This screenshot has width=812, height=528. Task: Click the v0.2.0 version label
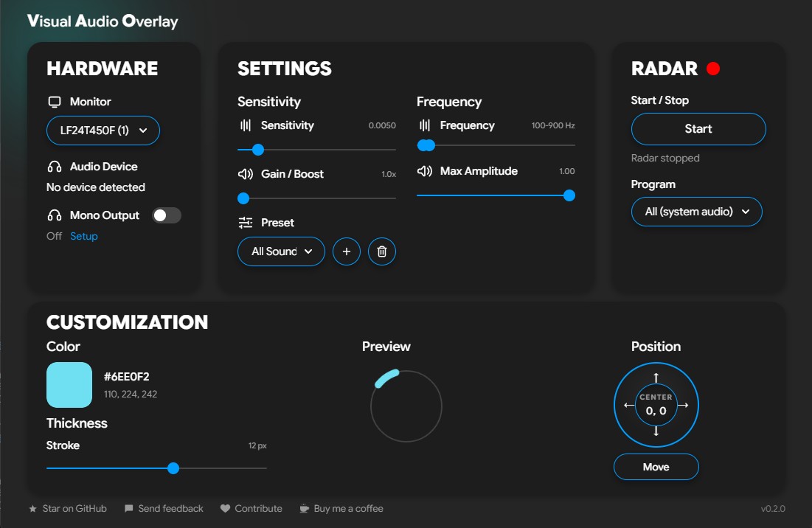[773, 509]
